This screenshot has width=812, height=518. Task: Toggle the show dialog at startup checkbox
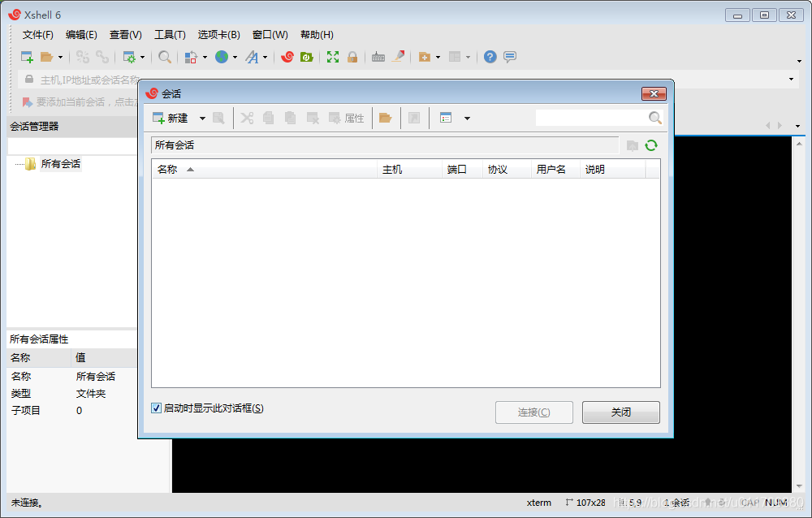156,408
